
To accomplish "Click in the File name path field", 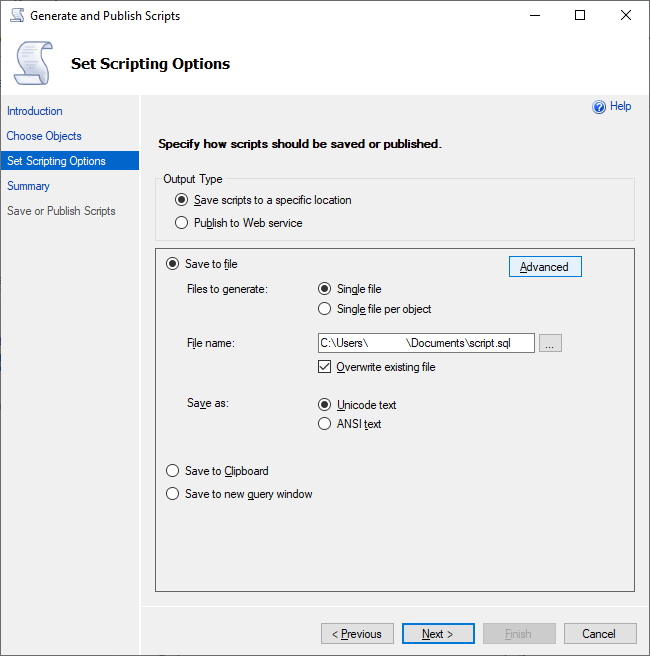I will [x=425, y=343].
